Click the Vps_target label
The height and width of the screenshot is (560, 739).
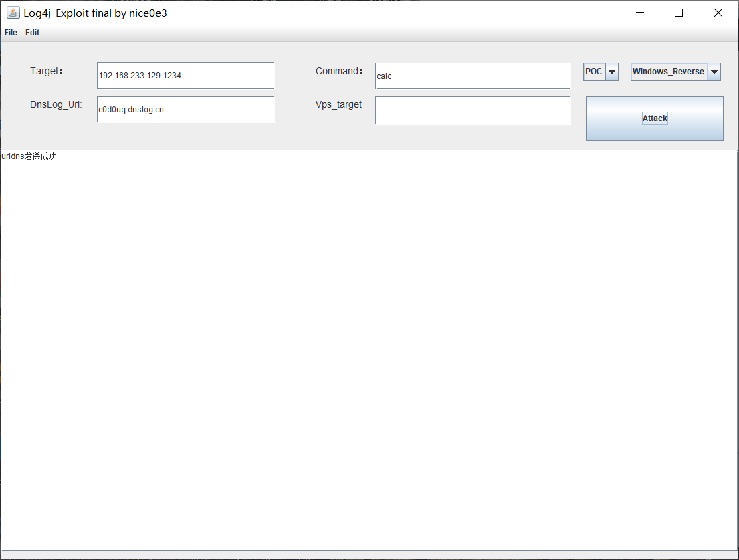338,104
